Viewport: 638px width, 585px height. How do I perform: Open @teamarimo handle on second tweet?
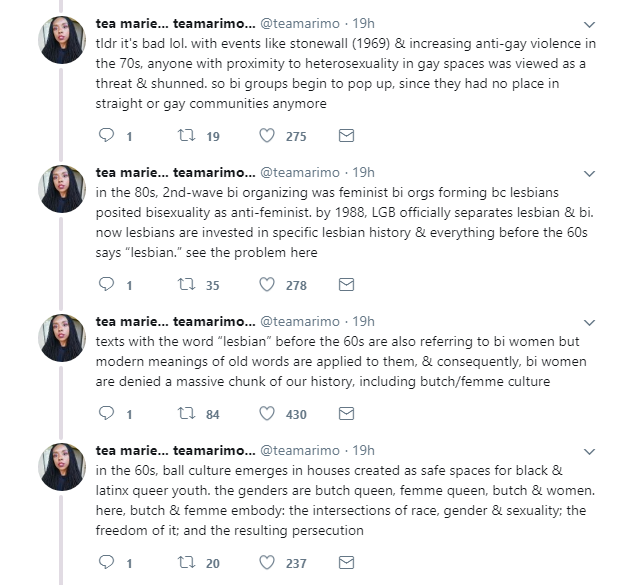click(300, 172)
